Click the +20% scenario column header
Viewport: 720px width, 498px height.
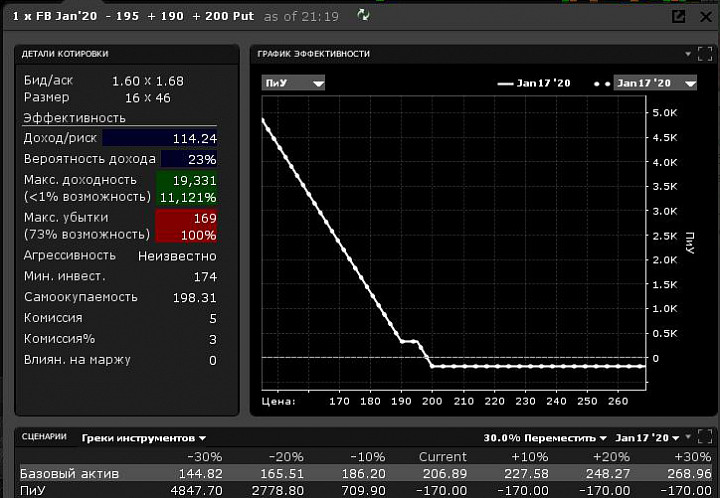[x=612, y=457]
